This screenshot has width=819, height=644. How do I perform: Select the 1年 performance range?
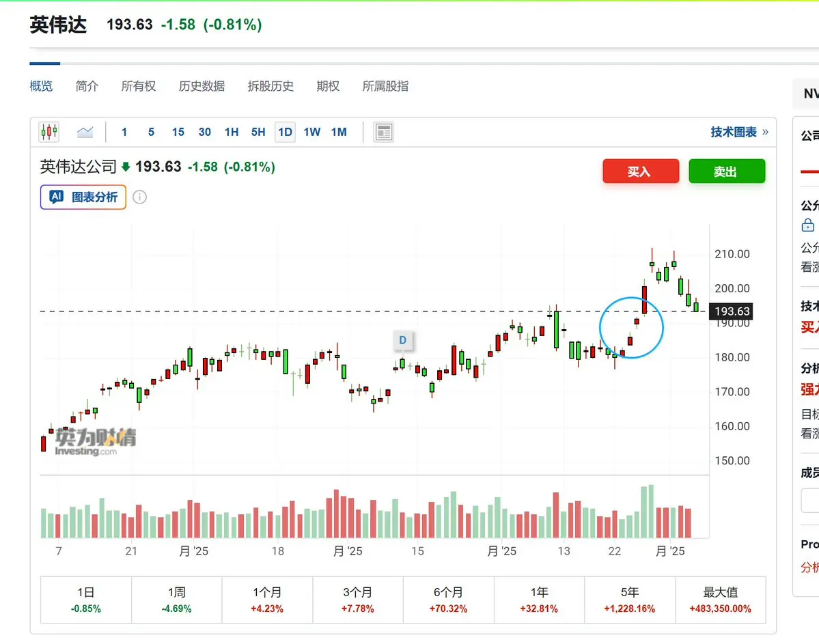[x=539, y=600]
